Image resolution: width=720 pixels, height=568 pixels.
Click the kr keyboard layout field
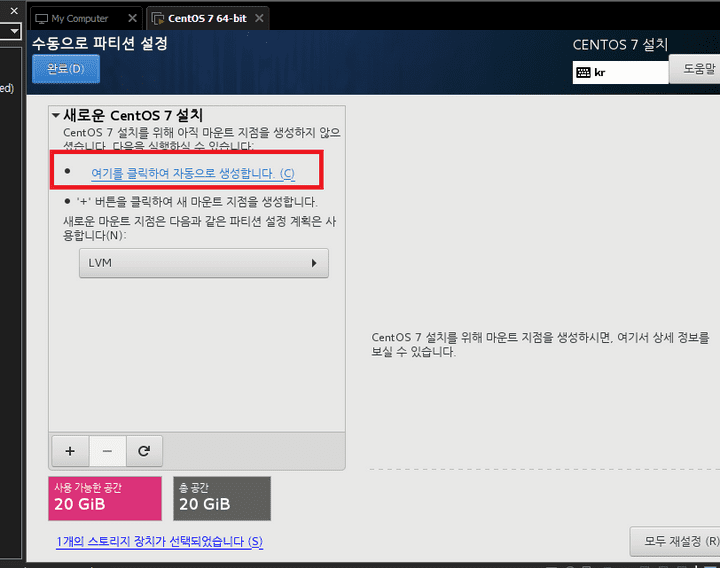[620, 73]
